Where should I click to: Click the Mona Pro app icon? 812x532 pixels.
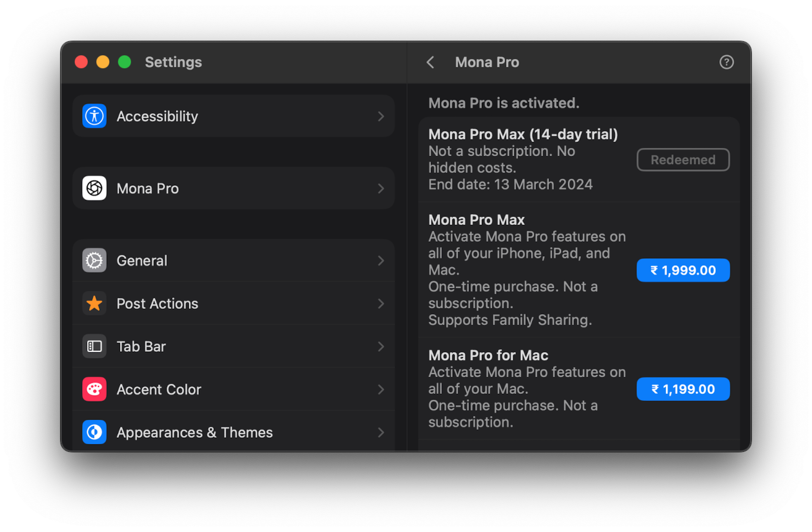click(94, 188)
